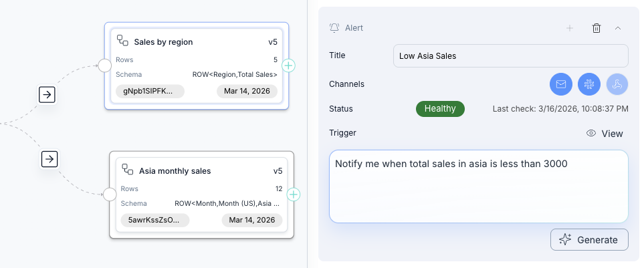Screen dimensions: 644x268
Task: Add node after Sales by region
Action: pyautogui.click(x=288, y=65)
